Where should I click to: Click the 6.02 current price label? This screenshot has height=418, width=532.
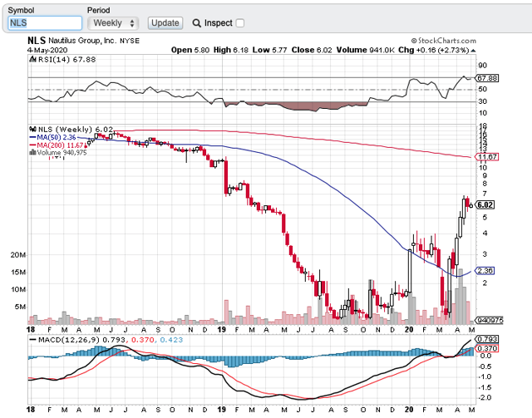tap(485, 205)
